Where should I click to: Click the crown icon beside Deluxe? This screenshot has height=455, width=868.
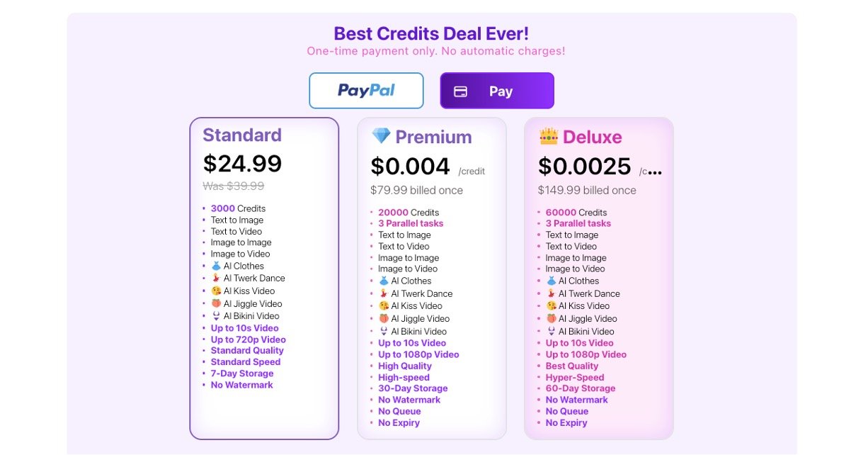click(549, 136)
